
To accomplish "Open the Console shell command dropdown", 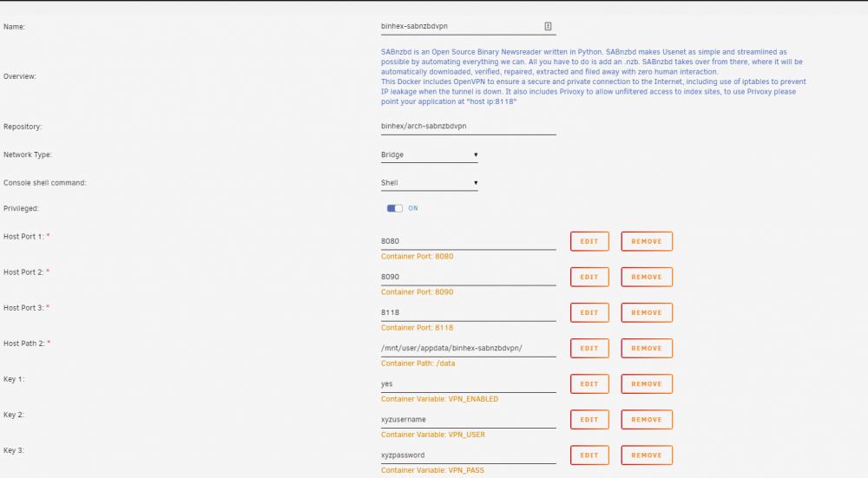I will pyautogui.click(x=429, y=183).
